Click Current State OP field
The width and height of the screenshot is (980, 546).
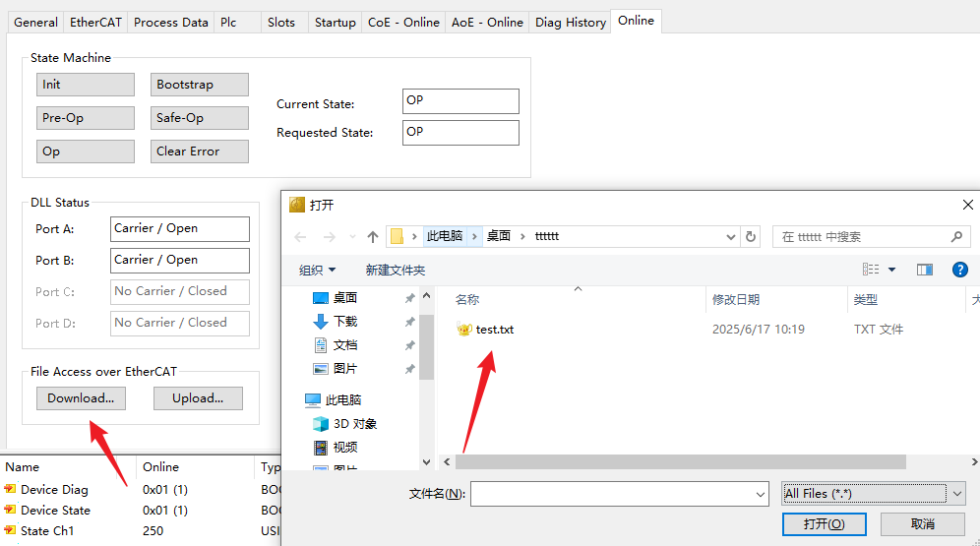pyautogui.click(x=460, y=101)
